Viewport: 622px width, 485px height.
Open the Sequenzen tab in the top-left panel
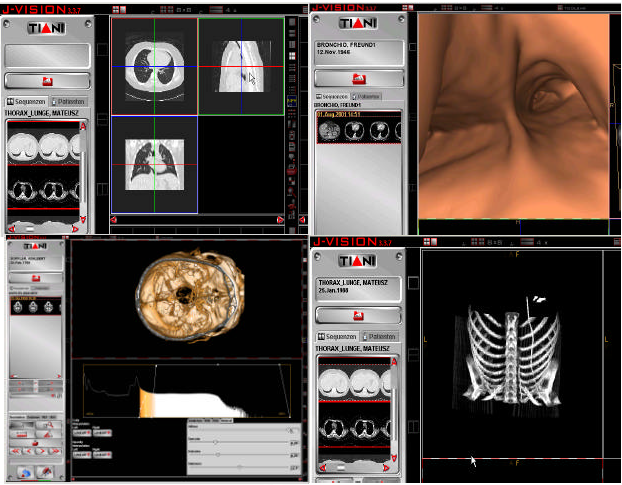click(x=25, y=102)
